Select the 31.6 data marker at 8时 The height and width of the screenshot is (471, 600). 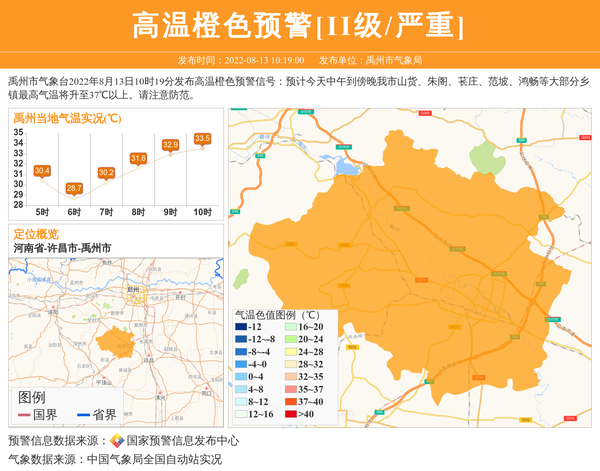tap(138, 158)
